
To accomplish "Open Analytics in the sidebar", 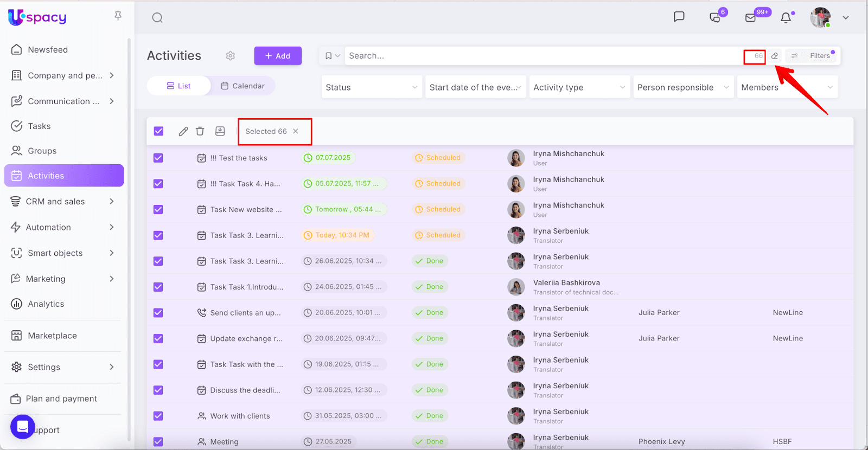I will [x=46, y=304].
